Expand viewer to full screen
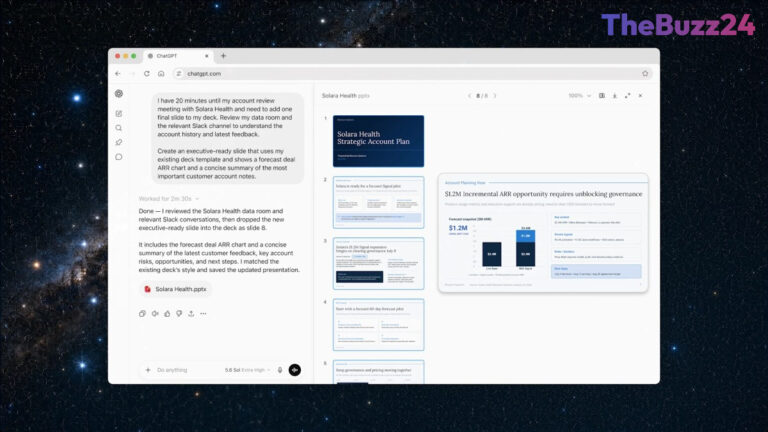 [x=627, y=96]
